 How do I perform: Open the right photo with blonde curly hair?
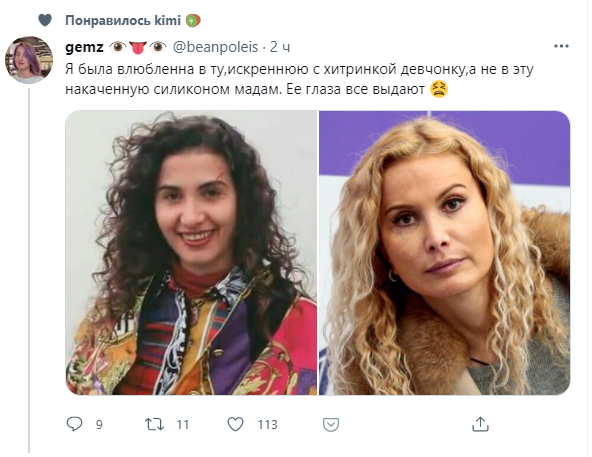tap(444, 253)
